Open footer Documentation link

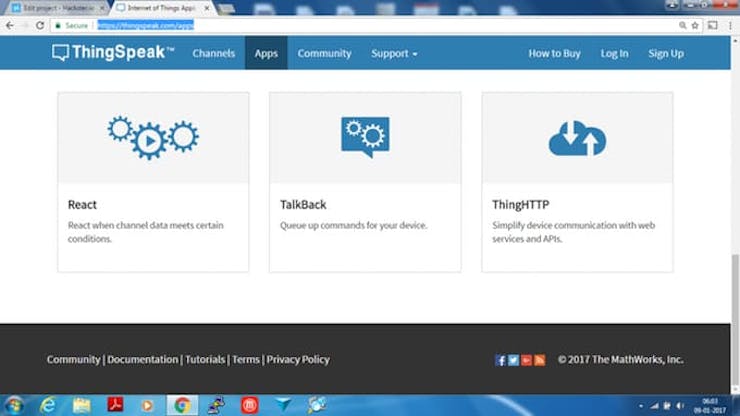(x=143, y=360)
